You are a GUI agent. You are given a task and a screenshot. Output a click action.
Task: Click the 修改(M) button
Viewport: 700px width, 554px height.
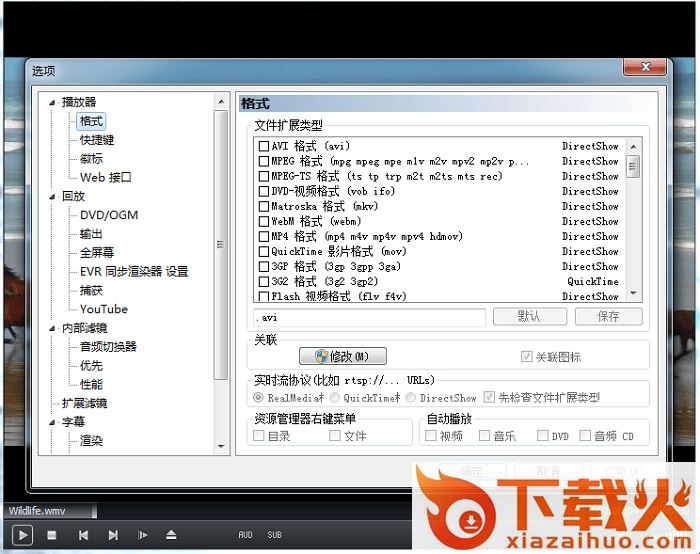[342, 356]
